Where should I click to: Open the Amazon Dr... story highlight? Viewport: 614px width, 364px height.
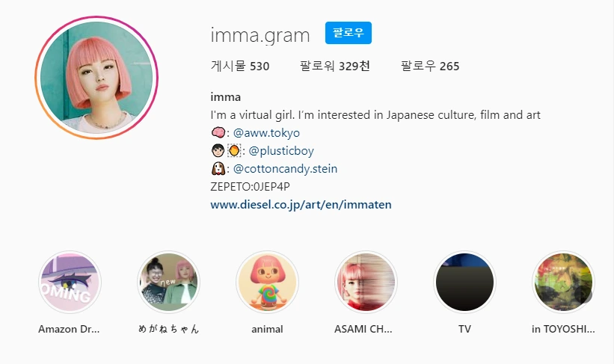pos(70,283)
